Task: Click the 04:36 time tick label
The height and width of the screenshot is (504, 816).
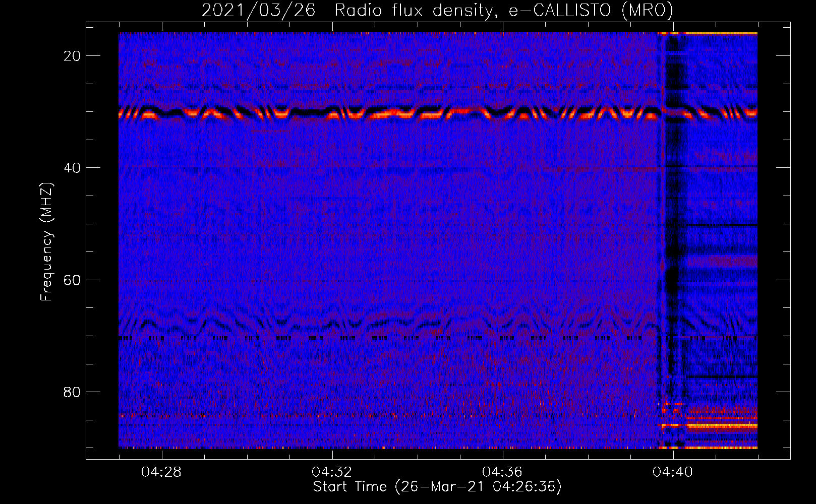Action: click(502, 472)
